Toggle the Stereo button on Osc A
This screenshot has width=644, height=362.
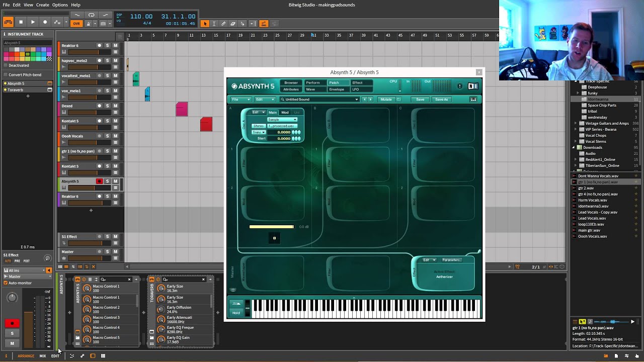tap(259, 126)
